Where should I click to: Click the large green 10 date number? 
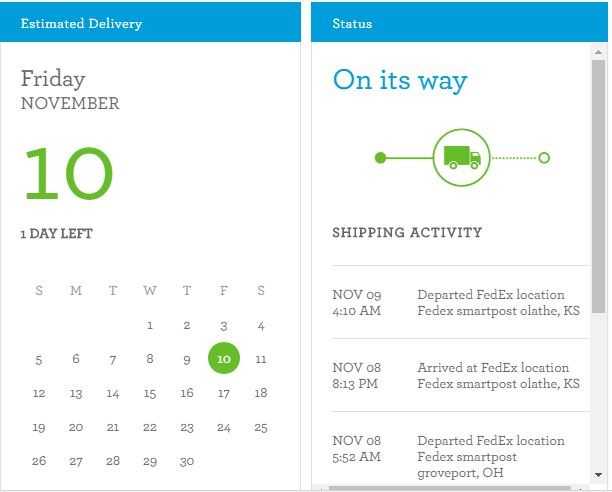point(69,173)
